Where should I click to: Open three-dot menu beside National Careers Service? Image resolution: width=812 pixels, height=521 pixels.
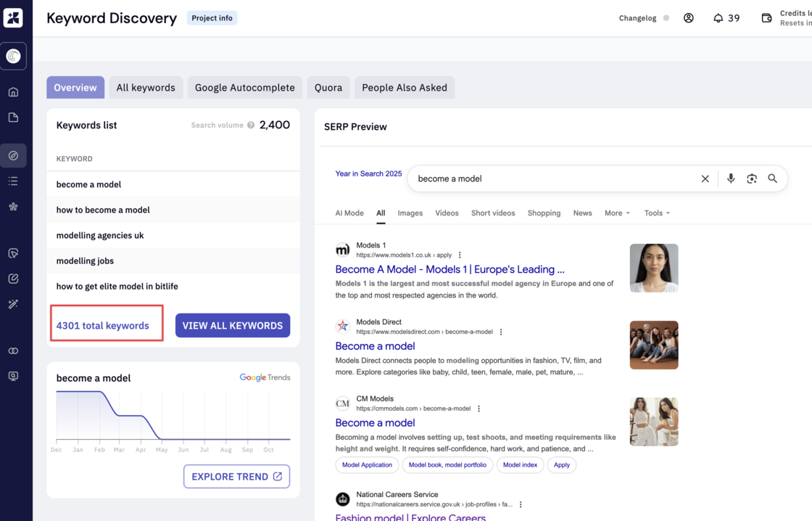pos(521,504)
